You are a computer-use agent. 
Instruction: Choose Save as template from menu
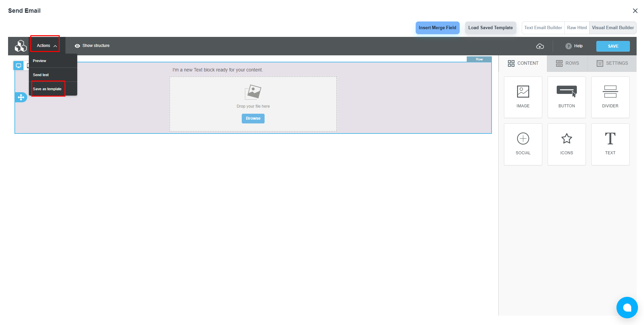tap(47, 89)
